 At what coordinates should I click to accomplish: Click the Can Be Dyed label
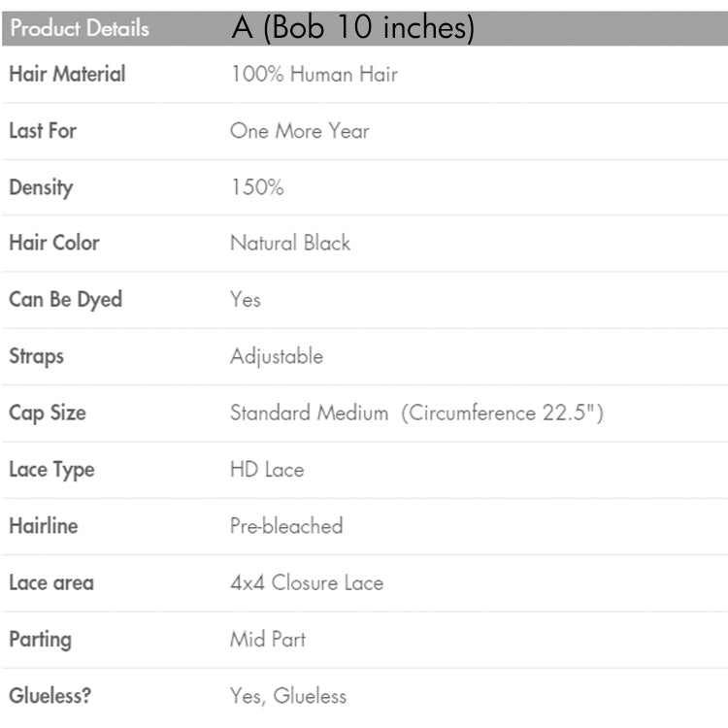tap(65, 300)
